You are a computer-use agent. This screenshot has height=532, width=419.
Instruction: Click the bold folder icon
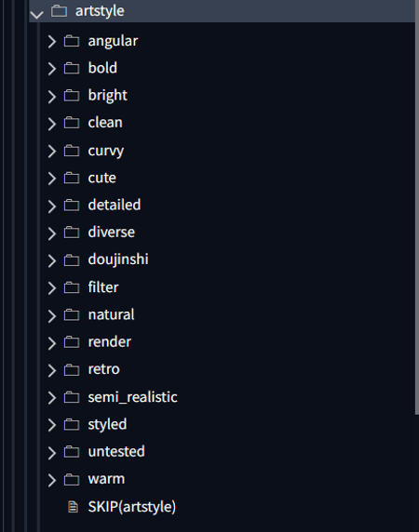72,68
